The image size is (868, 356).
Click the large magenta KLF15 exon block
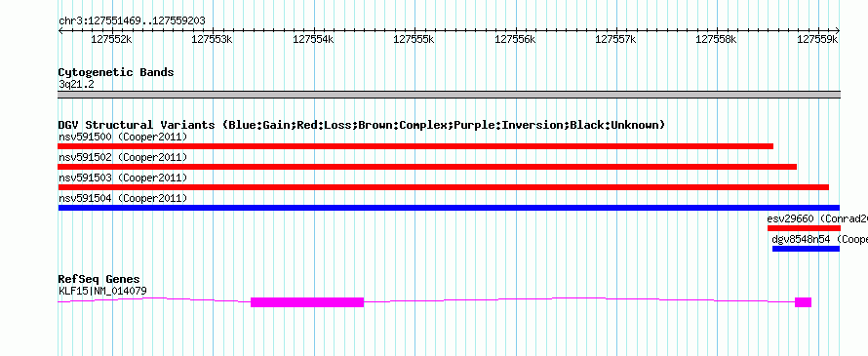coord(307,301)
